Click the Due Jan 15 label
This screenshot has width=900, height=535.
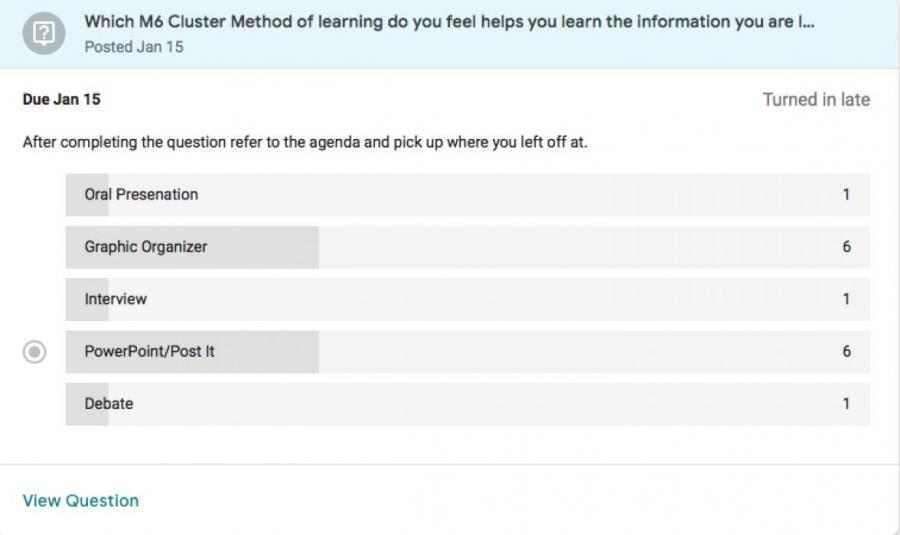pyautogui.click(x=61, y=100)
